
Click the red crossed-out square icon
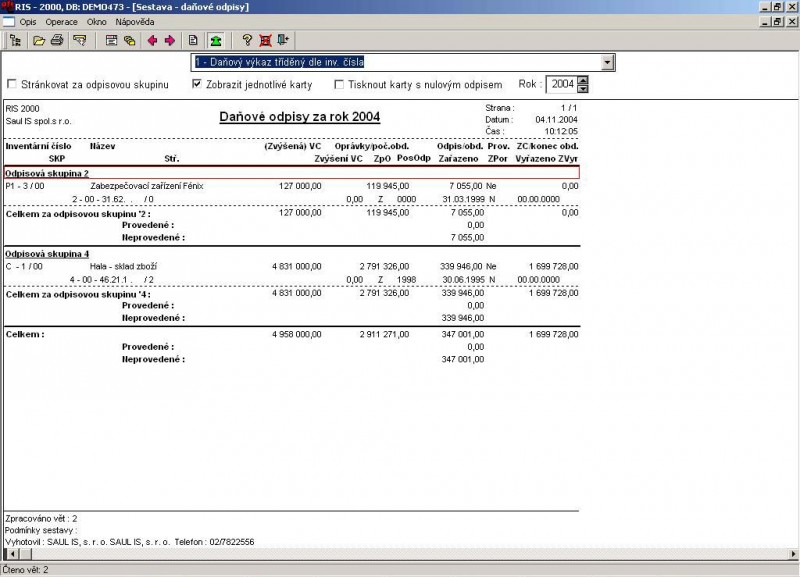point(265,41)
